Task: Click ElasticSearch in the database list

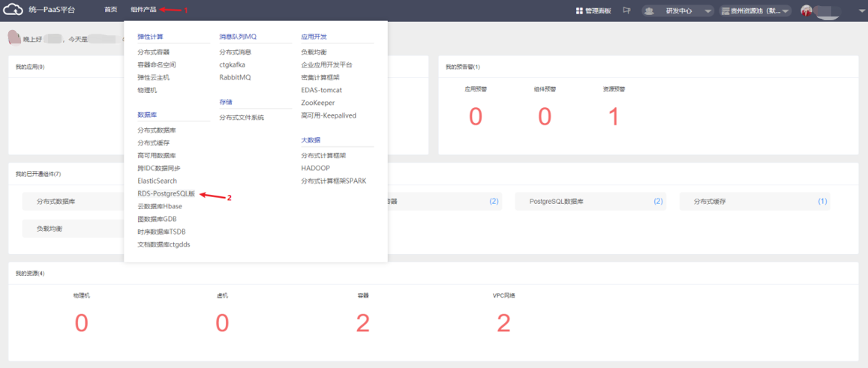Action: [x=157, y=181]
